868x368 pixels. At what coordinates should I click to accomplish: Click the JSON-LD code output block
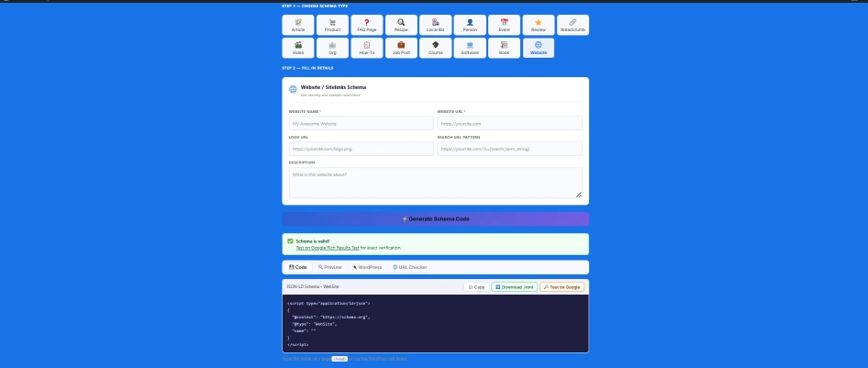point(435,323)
